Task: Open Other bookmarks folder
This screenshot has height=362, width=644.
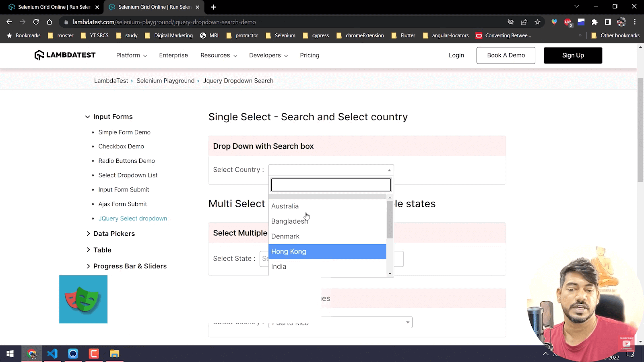Action: 615,35
